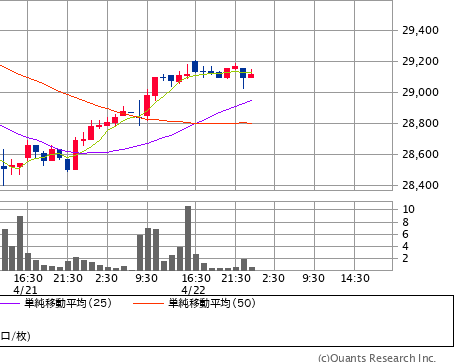Click the 28,400 price axis label
The height and width of the screenshot is (362, 456).
point(420,185)
